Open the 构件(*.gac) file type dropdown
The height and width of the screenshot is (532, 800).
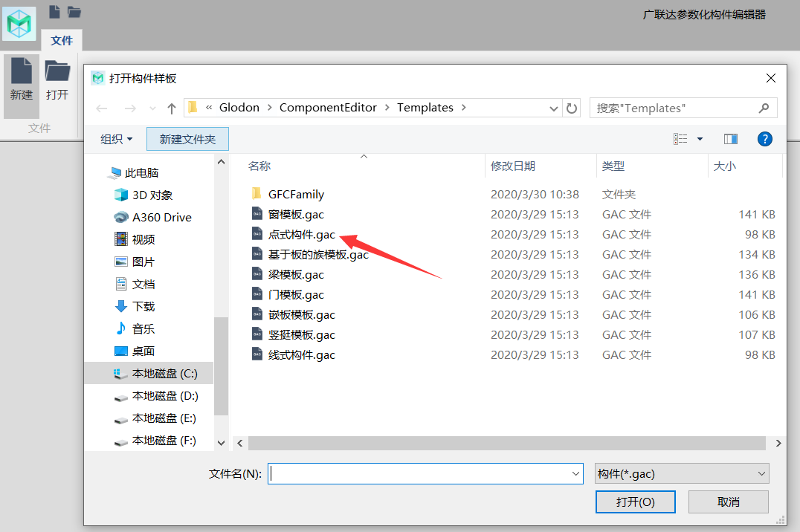click(x=682, y=474)
